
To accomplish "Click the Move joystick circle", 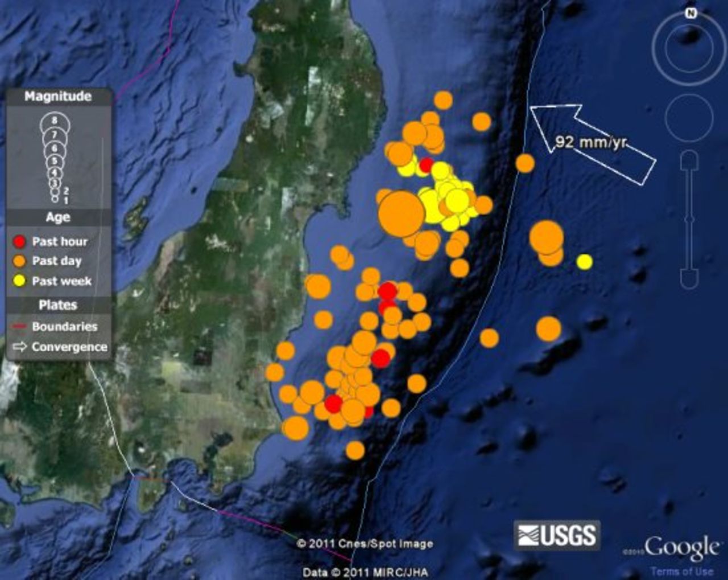I will pos(689,118).
